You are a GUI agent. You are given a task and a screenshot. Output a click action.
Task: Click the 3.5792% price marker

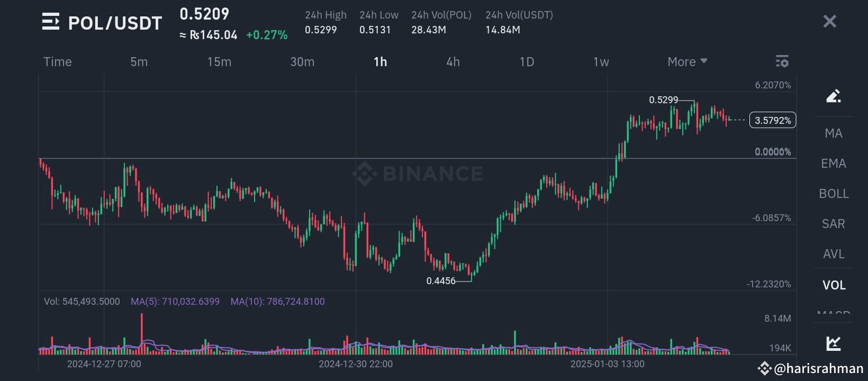[x=773, y=120]
